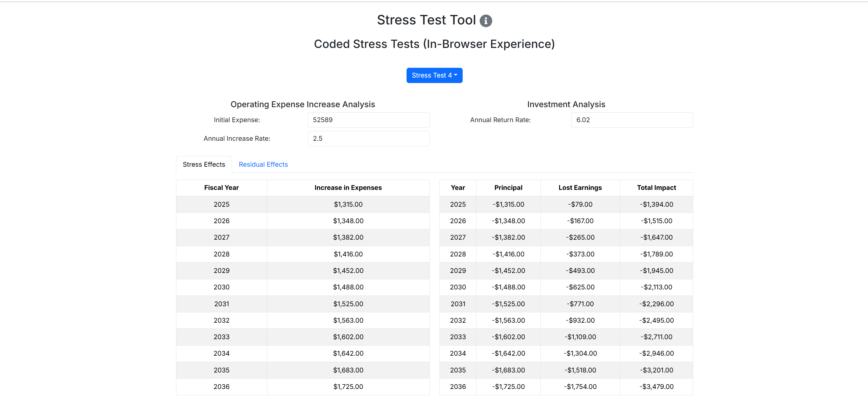Focus the Initial Expense input field

coord(368,120)
